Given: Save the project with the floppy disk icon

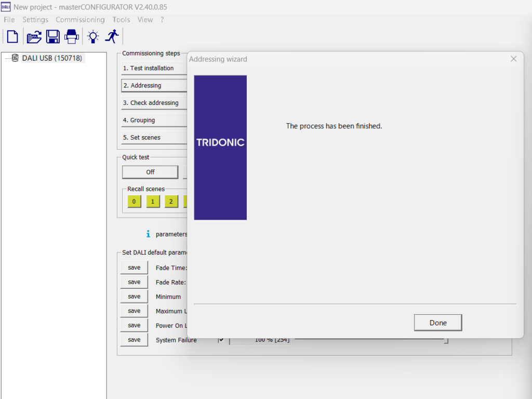Looking at the screenshot, I should (52, 37).
